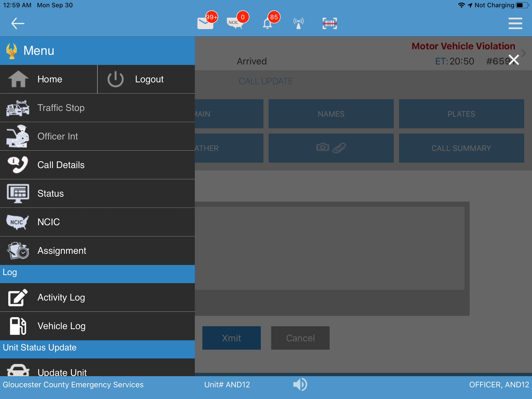
Task: Close the side menu with X
Action: pos(514,60)
